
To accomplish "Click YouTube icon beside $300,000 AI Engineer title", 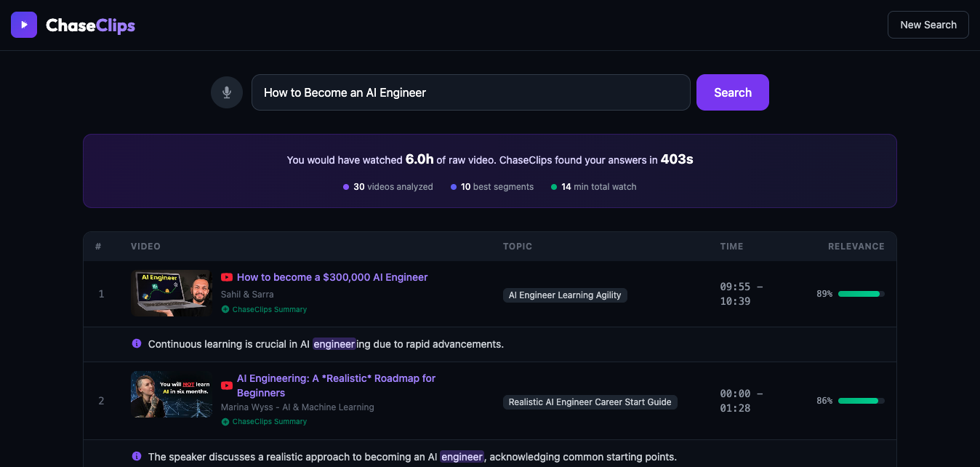I will (x=227, y=277).
